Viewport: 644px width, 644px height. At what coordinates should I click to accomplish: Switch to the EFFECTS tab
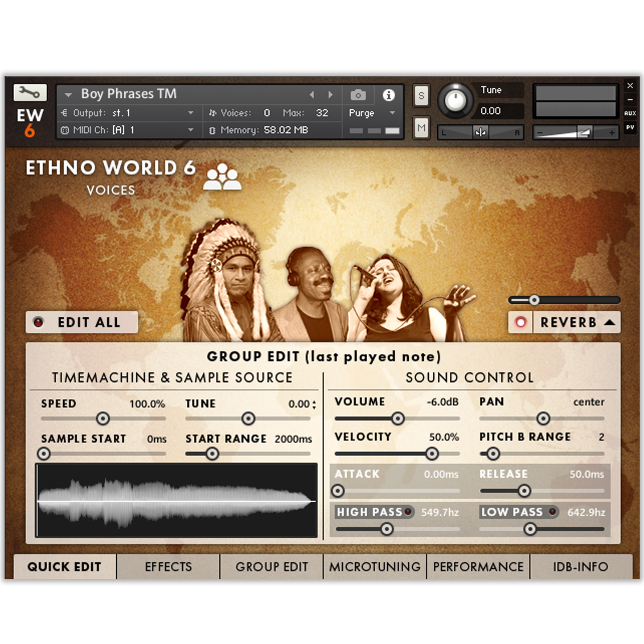[168, 567]
